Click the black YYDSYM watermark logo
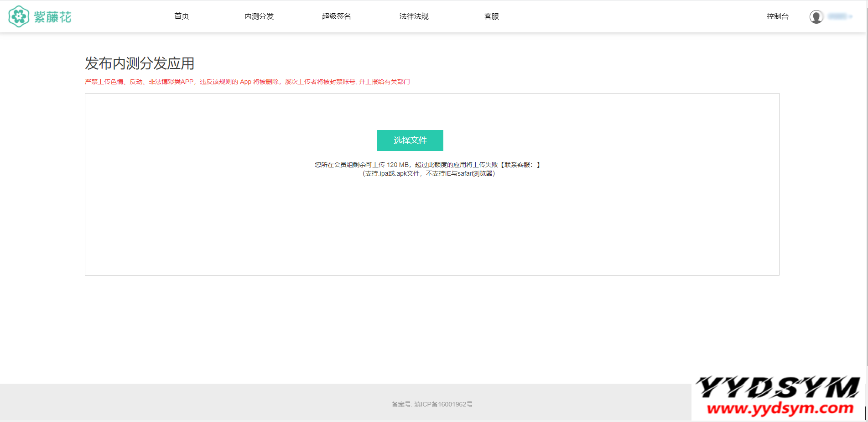Viewport: 868px width, 422px height. pyautogui.click(x=778, y=387)
